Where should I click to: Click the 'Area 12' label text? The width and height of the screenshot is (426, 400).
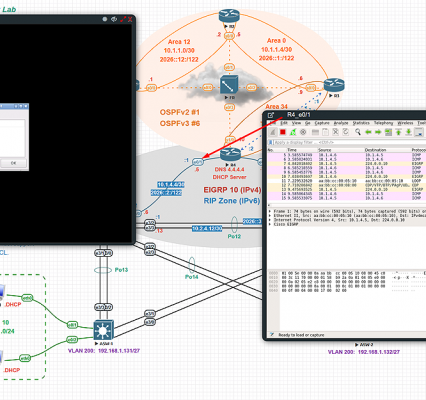tap(179, 42)
